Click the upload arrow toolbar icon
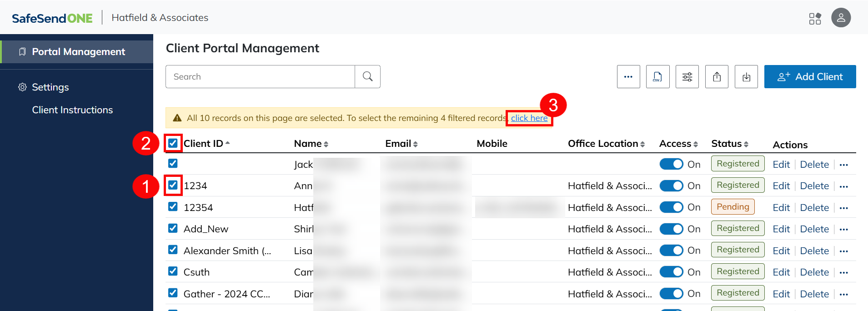868x311 pixels. click(717, 77)
